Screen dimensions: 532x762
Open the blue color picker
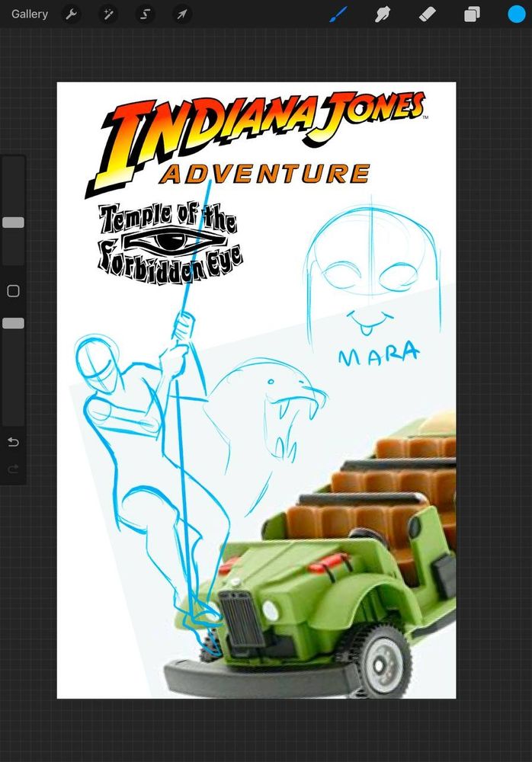click(x=517, y=14)
